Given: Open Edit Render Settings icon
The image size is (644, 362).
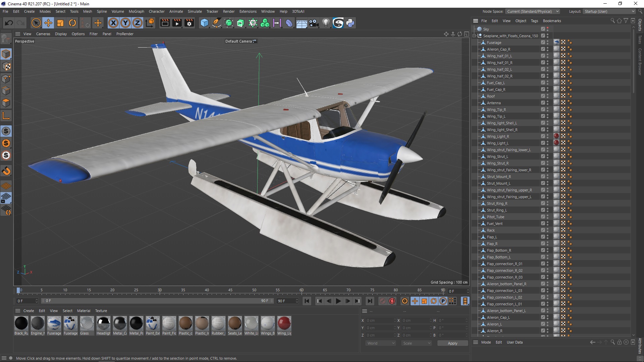Looking at the screenshot, I should click(190, 23).
